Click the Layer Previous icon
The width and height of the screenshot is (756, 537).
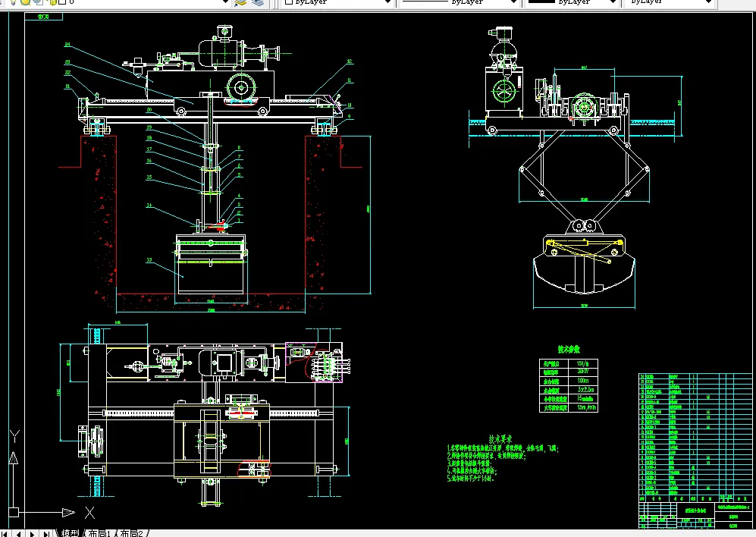coord(258,2)
